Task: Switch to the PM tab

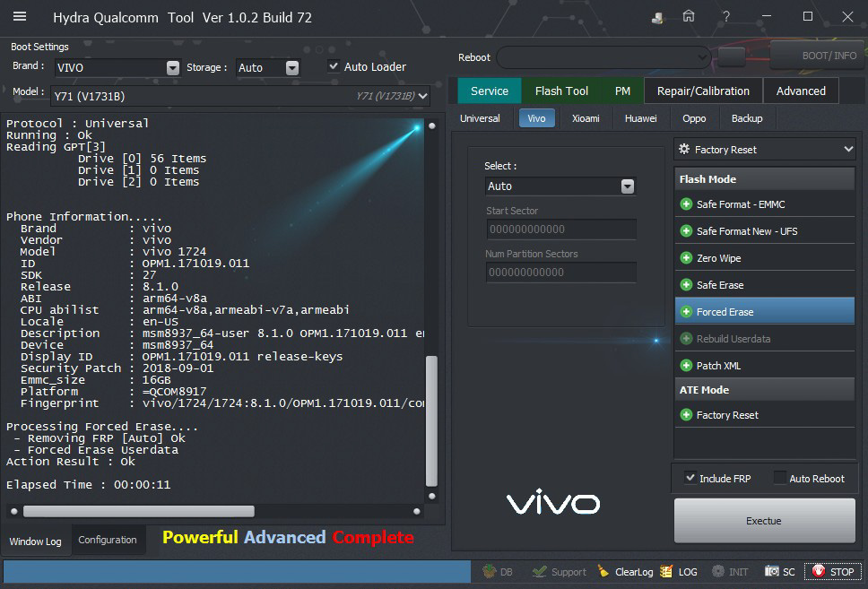Action: coord(623,91)
